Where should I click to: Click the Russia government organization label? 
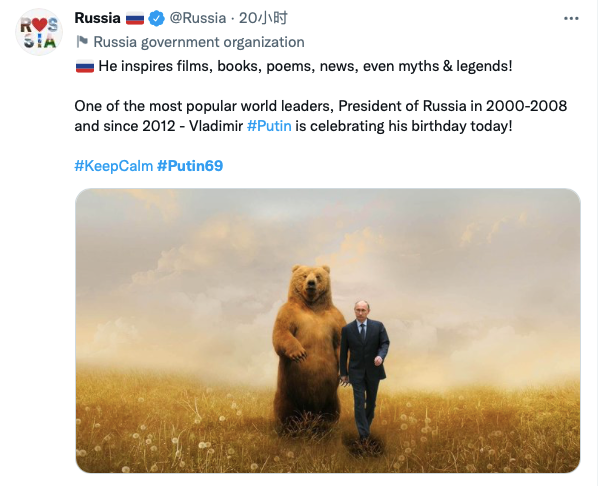(198, 42)
